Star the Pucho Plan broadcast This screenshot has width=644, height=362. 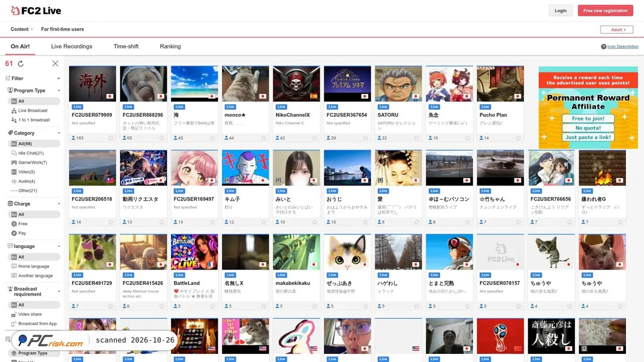[x=518, y=138]
